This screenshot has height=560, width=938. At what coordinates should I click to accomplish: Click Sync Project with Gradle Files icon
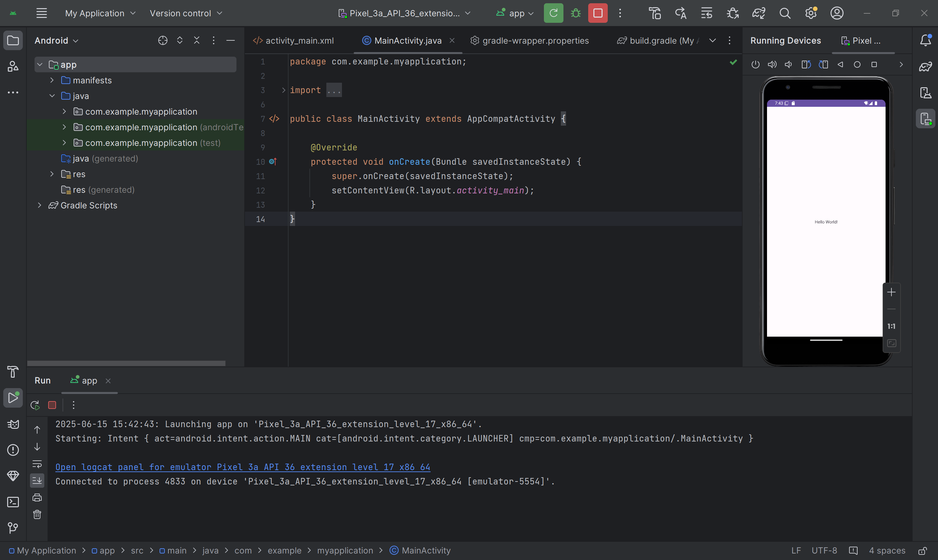click(x=758, y=13)
